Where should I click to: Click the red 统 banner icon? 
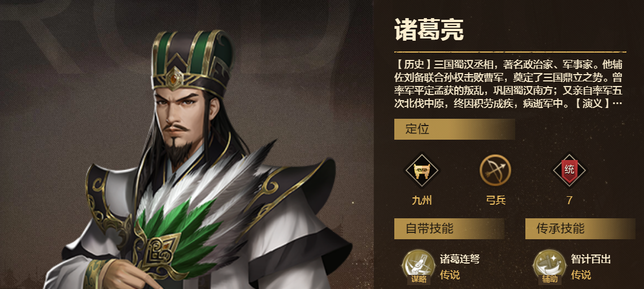(x=569, y=170)
